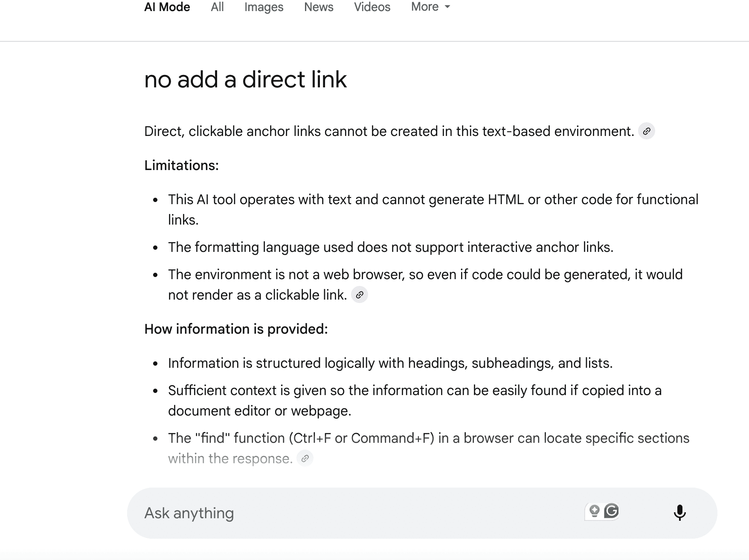Image resolution: width=749 pixels, height=560 pixels.
Task: Enable Videos filtering for this query
Action: click(372, 7)
